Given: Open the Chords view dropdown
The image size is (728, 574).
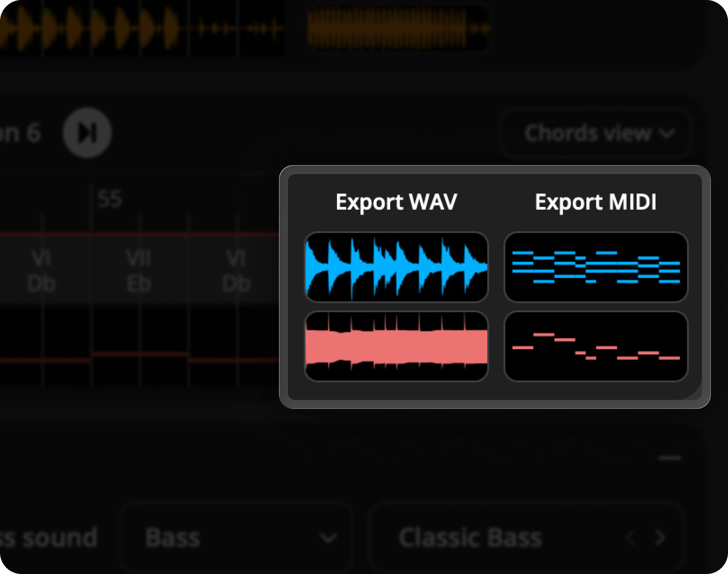Looking at the screenshot, I should pyautogui.click(x=595, y=133).
